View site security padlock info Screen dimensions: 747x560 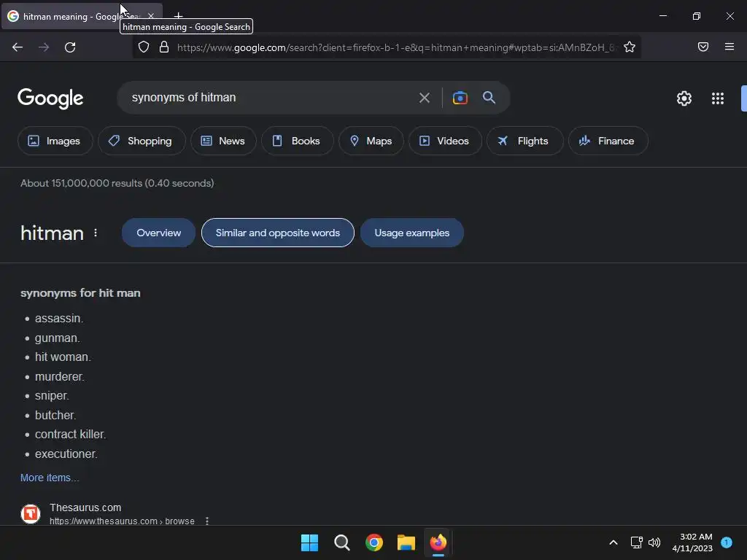[164, 47]
